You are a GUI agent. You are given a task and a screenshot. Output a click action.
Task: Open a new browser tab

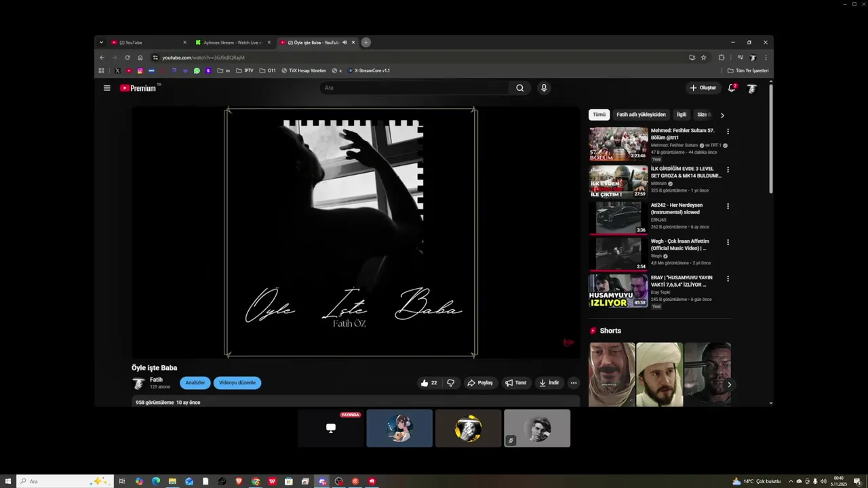(366, 43)
